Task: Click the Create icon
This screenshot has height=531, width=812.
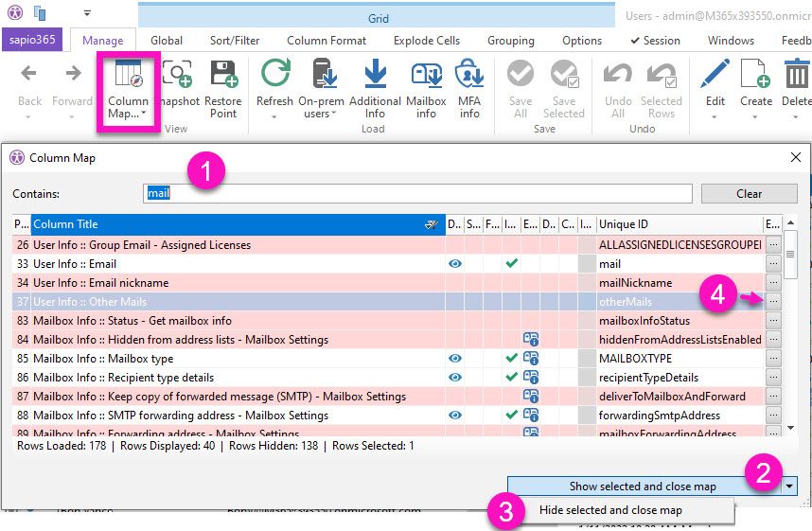Action: tap(755, 73)
